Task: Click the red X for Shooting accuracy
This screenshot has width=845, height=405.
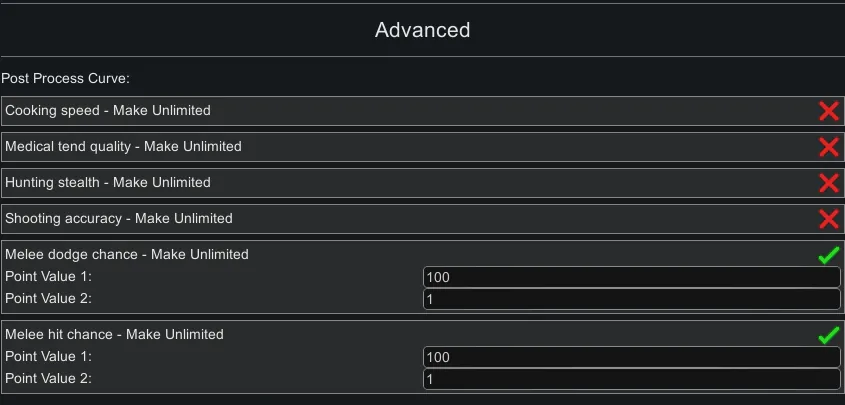Action: coord(828,219)
